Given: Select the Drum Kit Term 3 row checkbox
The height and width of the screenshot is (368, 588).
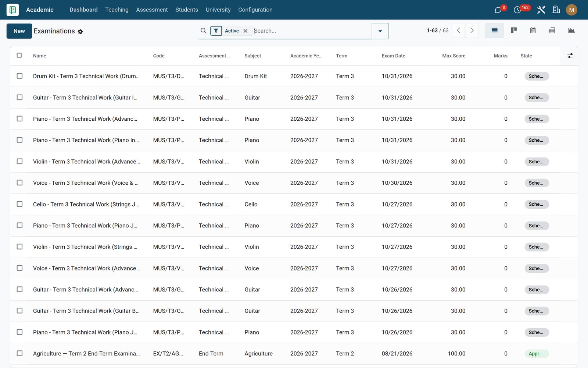Looking at the screenshot, I should (19, 76).
